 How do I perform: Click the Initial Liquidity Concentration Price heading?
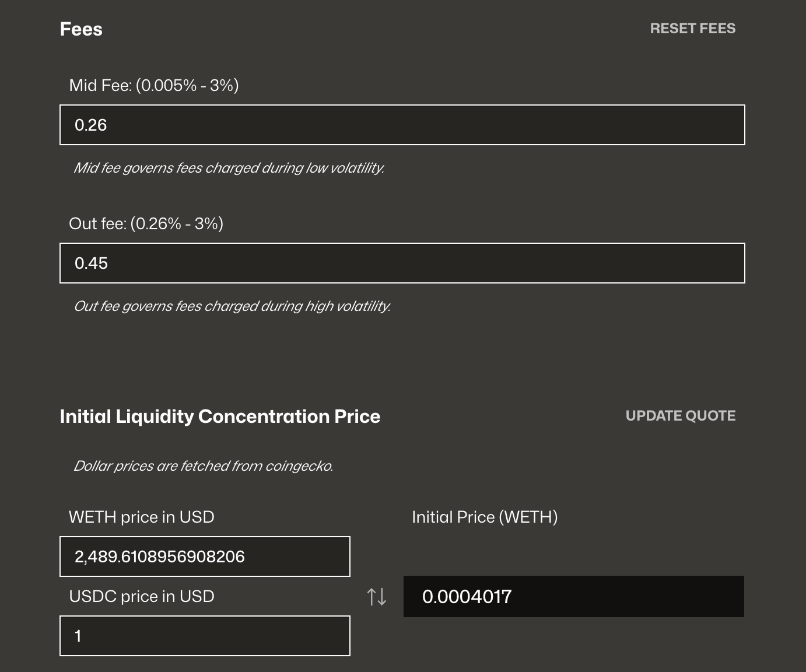(220, 416)
